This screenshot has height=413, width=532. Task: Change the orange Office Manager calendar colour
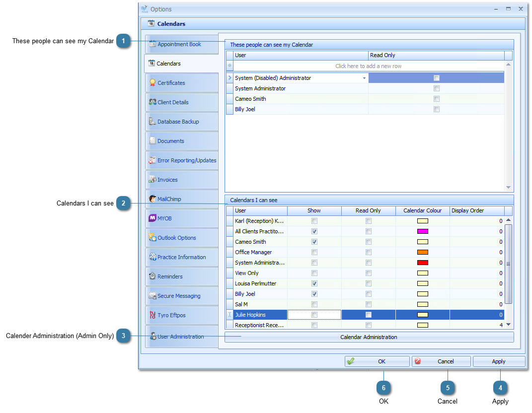pyautogui.click(x=422, y=252)
